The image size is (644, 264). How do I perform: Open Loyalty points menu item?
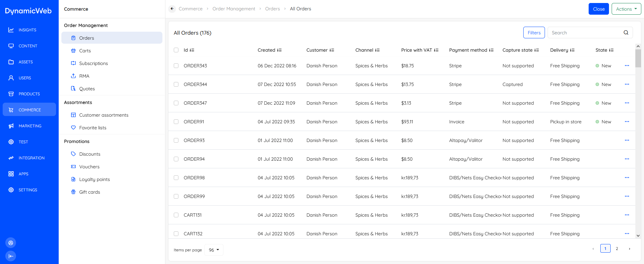click(112, 179)
